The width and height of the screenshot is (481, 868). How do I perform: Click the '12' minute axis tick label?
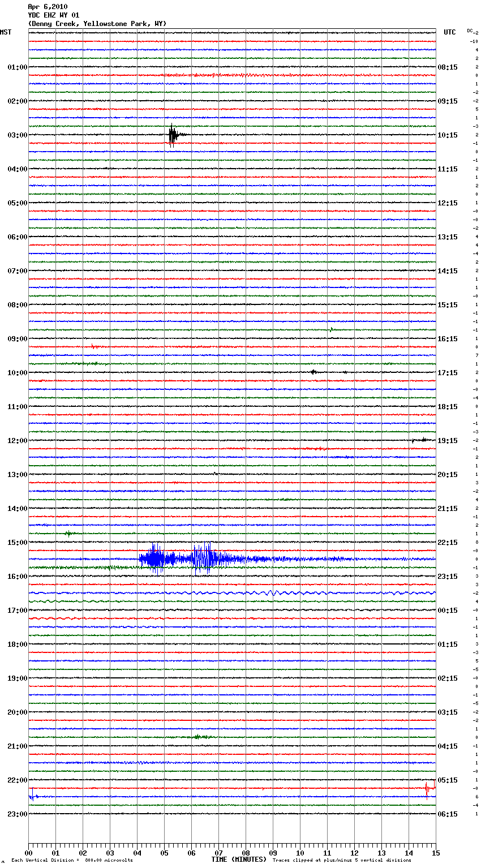click(x=354, y=853)
